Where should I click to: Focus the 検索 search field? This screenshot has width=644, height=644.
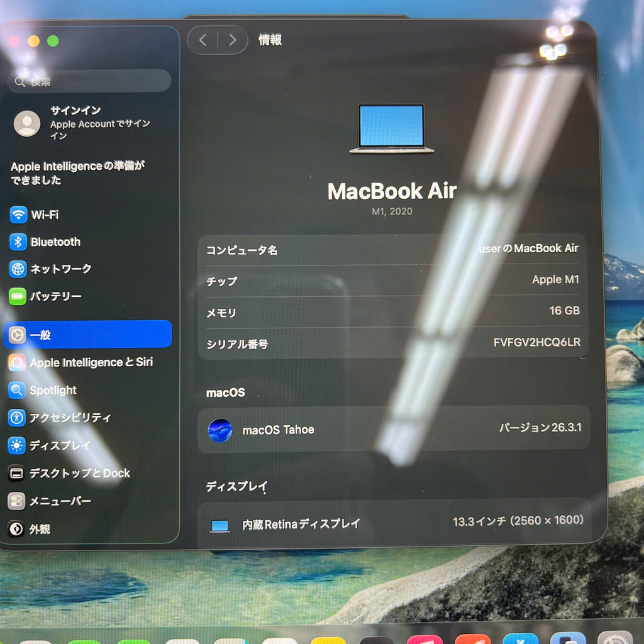pos(89,81)
